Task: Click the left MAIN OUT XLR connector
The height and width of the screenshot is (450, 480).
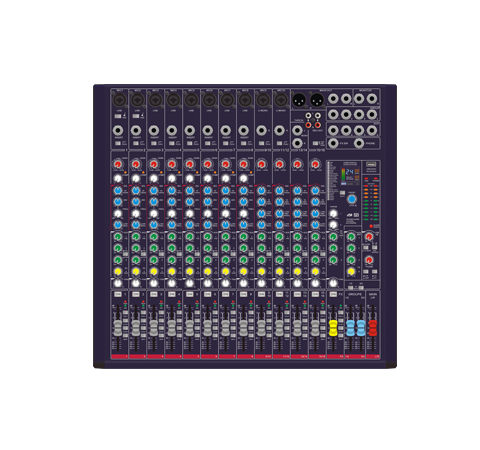Action: point(299,100)
